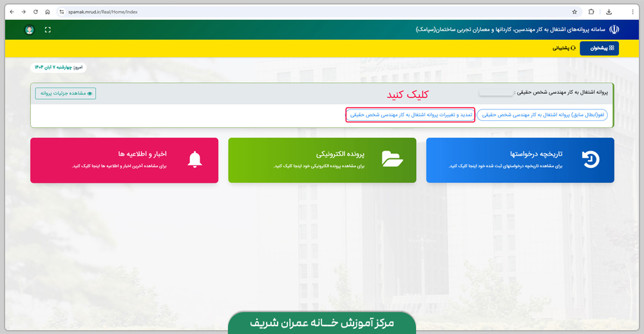Click the user profile avatar icon
644x334 pixels.
click(30, 30)
